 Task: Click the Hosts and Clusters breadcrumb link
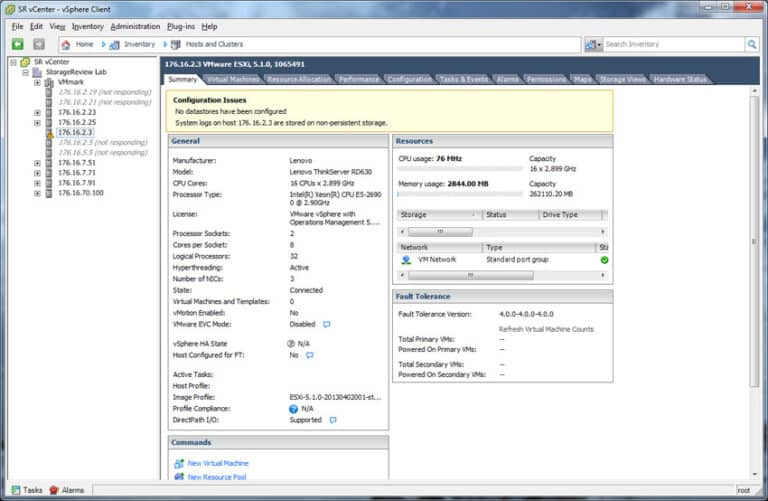coord(214,44)
